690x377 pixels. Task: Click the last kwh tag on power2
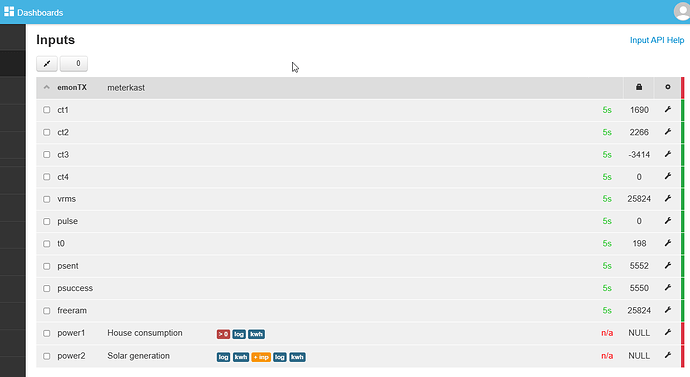tap(297, 357)
